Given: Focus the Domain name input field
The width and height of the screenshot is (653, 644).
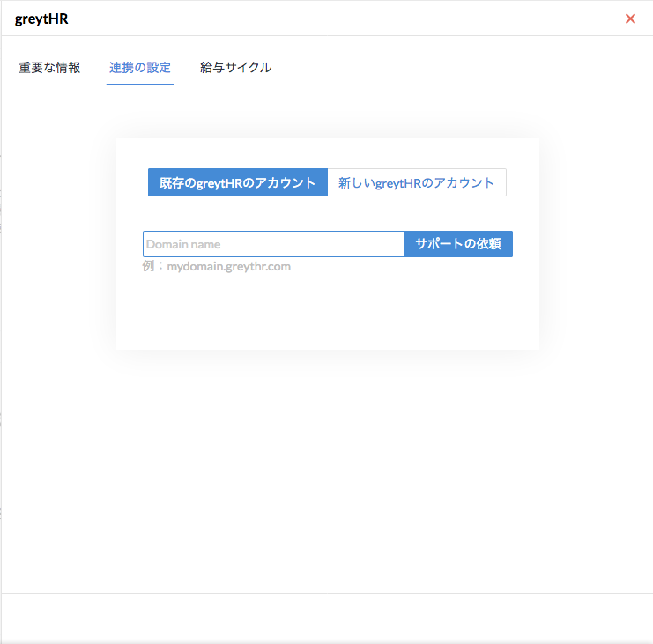Looking at the screenshot, I should click(273, 244).
